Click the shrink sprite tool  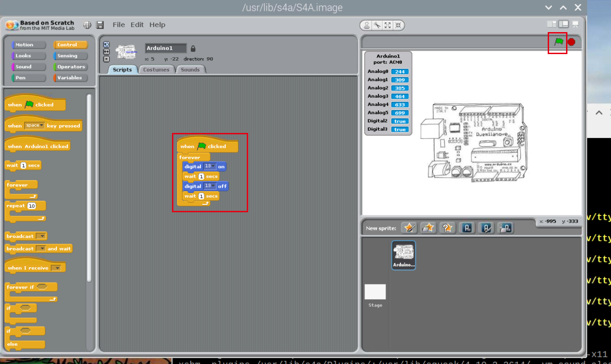coord(398,25)
